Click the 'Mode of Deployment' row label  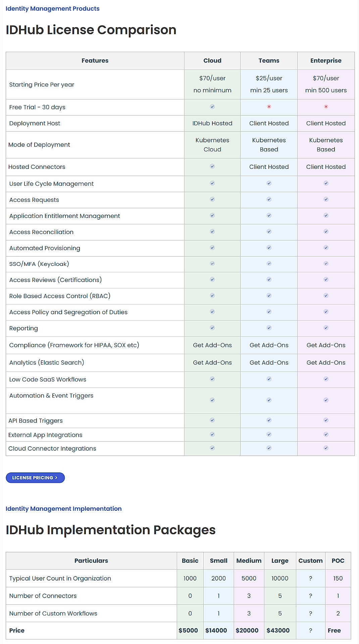39,145
